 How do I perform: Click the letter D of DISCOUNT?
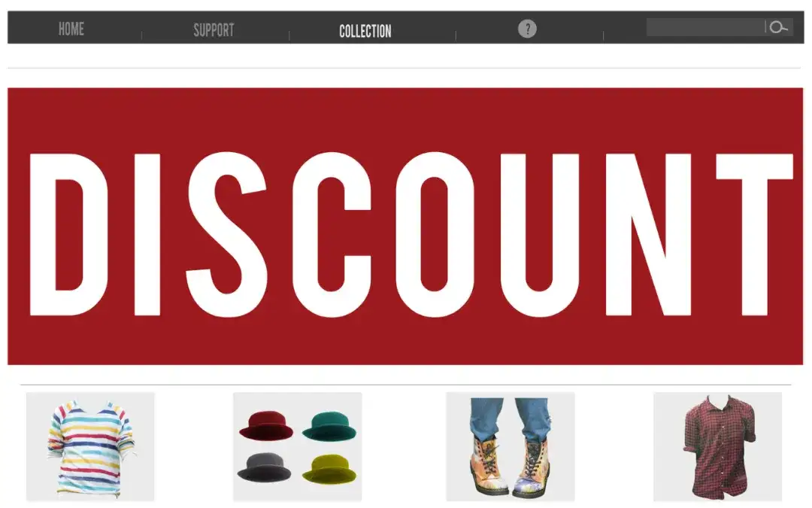tap(69, 234)
